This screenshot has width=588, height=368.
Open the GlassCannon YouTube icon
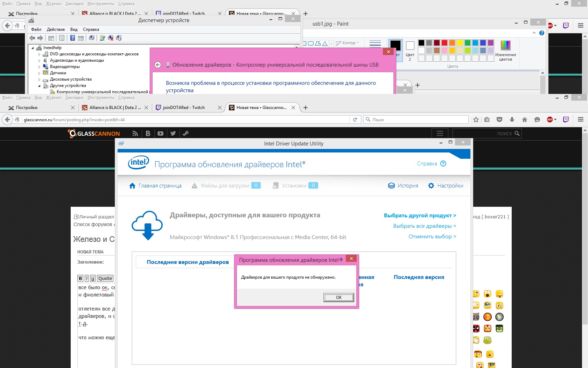point(161,133)
